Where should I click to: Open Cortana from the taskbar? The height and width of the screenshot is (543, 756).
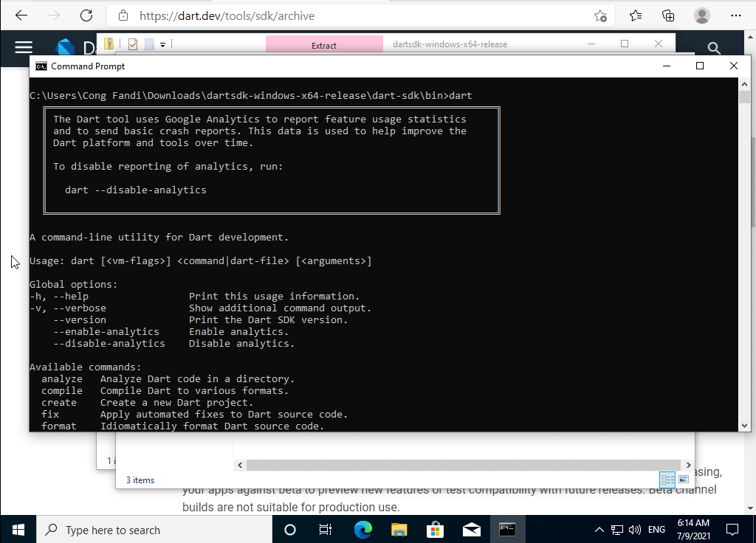tap(289, 530)
